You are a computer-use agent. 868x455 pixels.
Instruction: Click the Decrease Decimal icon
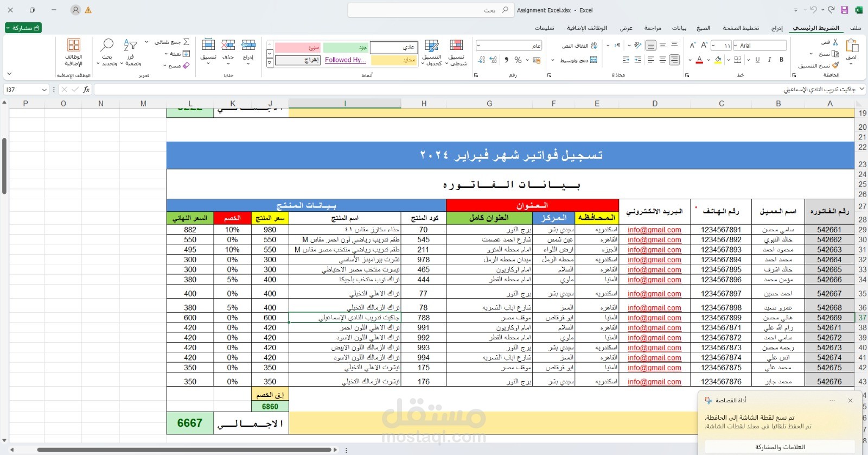(x=481, y=60)
